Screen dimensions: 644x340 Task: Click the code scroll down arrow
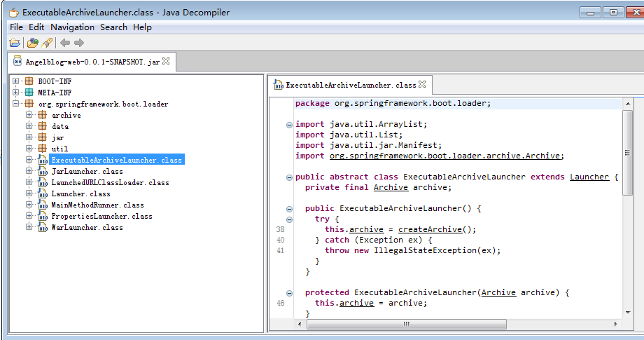click(x=628, y=313)
